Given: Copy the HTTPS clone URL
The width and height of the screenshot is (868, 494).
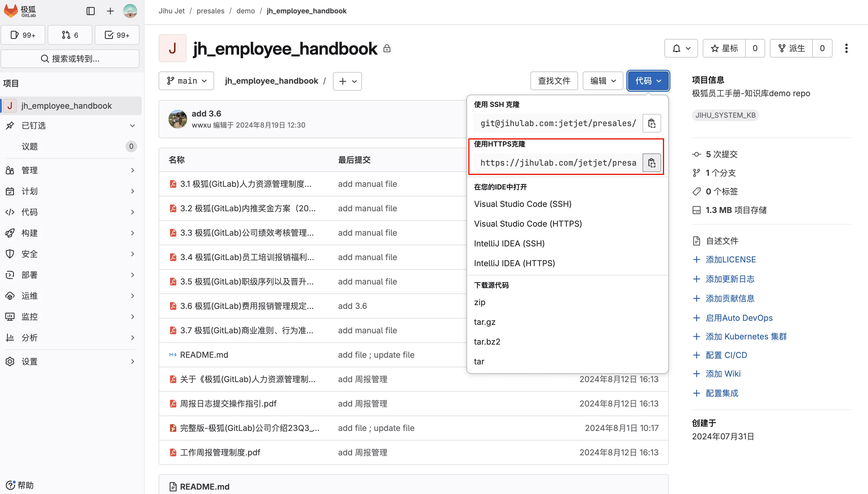Looking at the screenshot, I should 651,163.
